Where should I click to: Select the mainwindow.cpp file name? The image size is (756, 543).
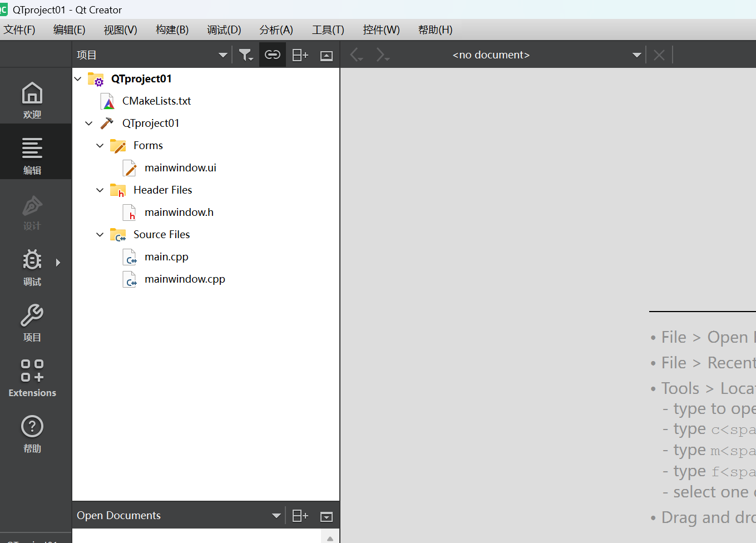pyautogui.click(x=185, y=279)
